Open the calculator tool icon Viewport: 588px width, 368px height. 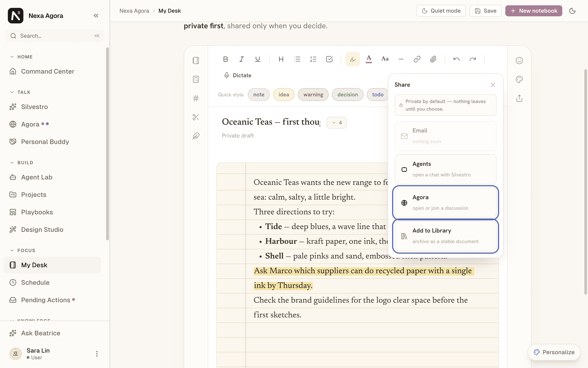tap(196, 79)
